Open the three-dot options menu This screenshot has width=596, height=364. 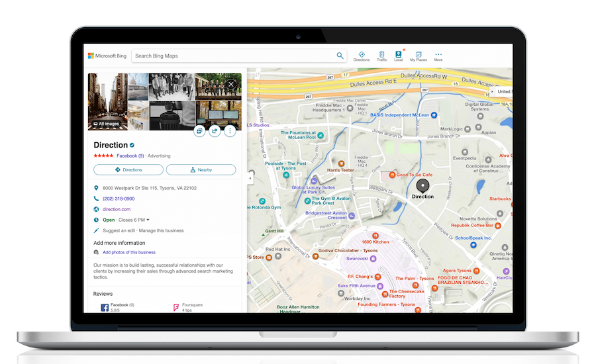click(x=230, y=131)
